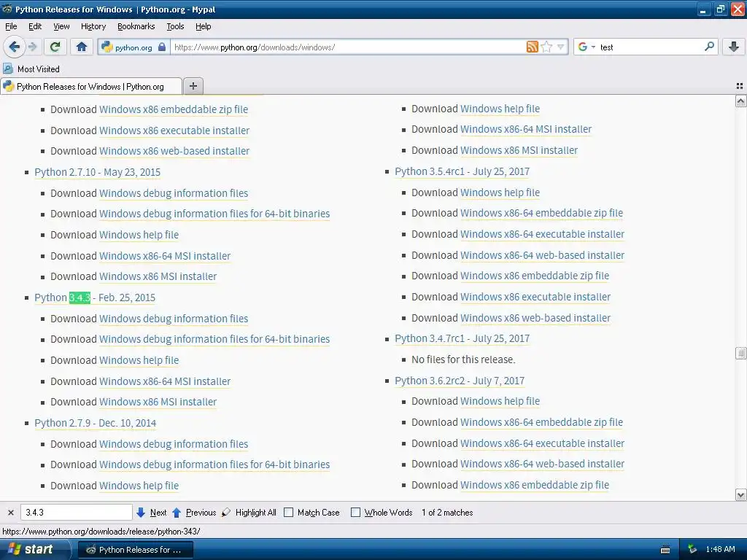Click the Windows start button
The width and height of the screenshot is (747, 560).
point(35,550)
